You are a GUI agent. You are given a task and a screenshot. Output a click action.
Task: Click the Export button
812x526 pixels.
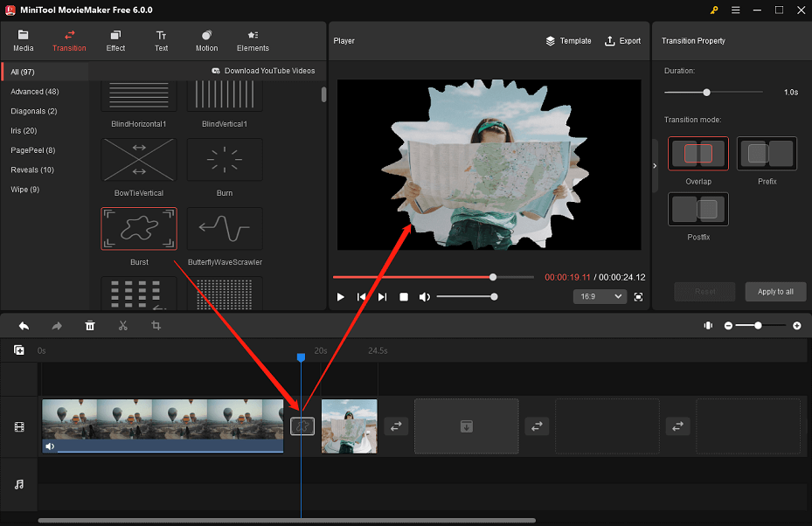click(622, 40)
